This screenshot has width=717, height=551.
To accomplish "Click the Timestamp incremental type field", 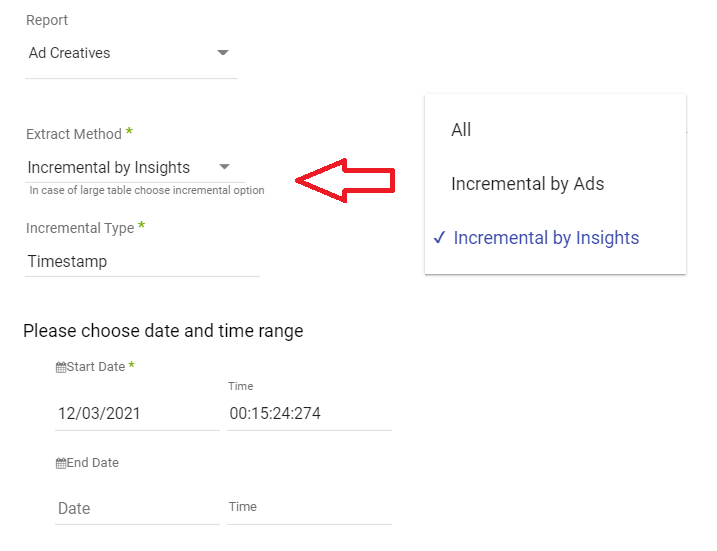I will pos(140,261).
